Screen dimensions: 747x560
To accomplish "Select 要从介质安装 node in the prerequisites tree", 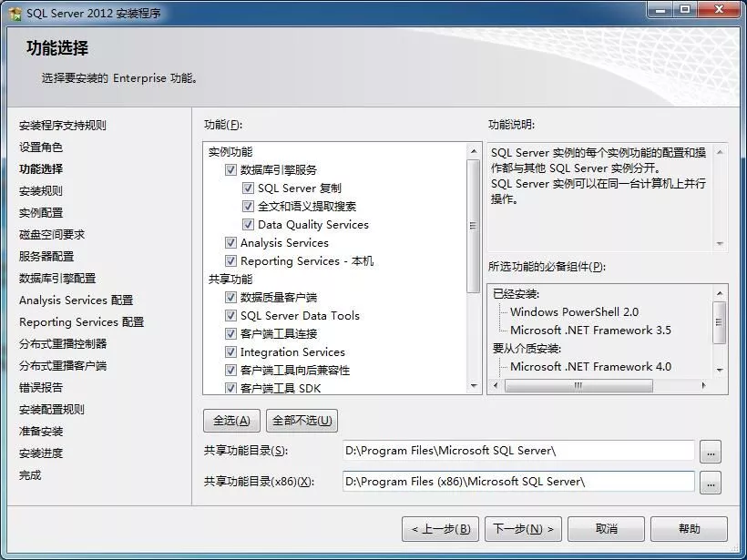I will tap(527, 348).
